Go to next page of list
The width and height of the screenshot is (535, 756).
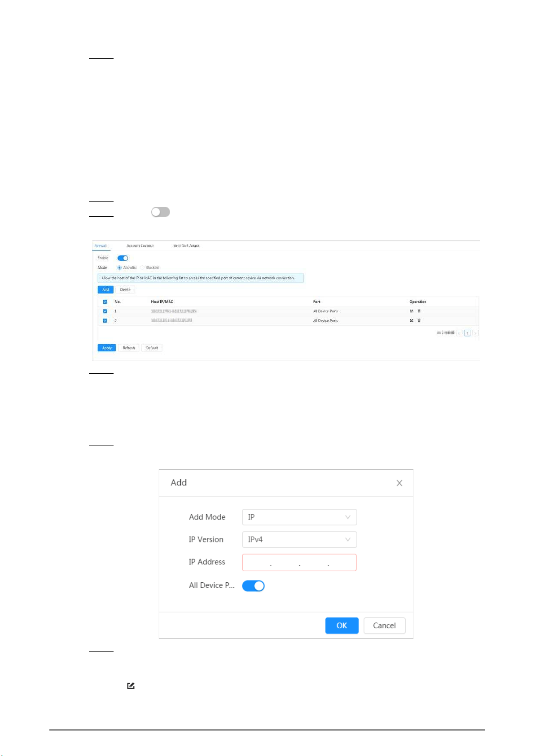[x=475, y=333]
